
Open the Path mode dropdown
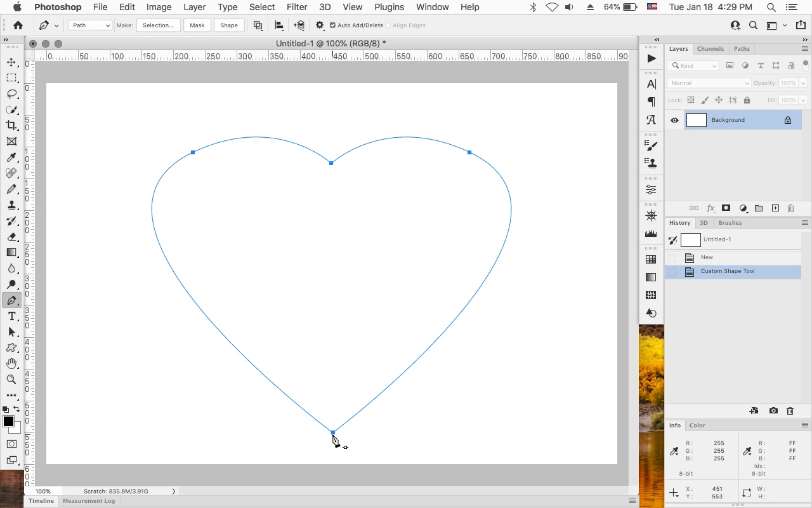tap(90, 25)
